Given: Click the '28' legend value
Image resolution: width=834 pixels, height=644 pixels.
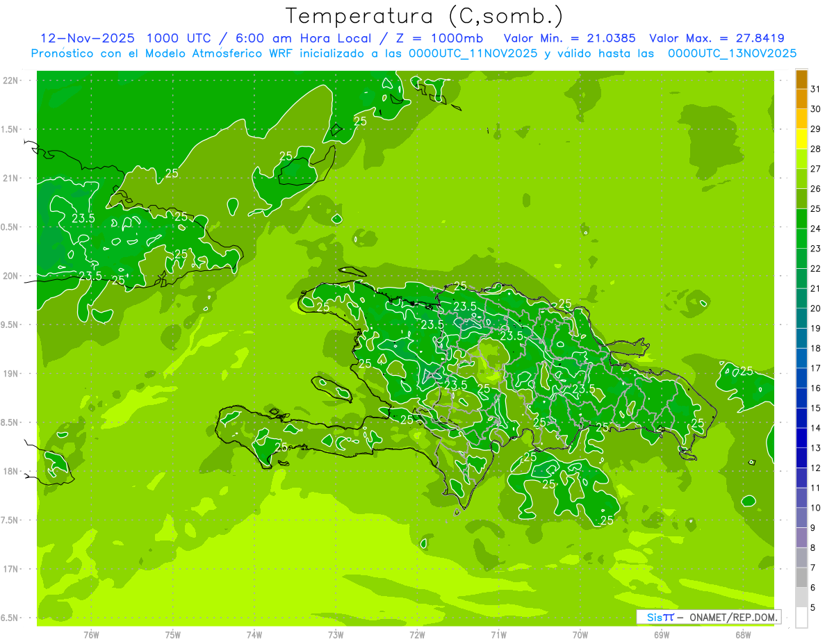Looking at the screenshot, I should (x=815, y=149).
